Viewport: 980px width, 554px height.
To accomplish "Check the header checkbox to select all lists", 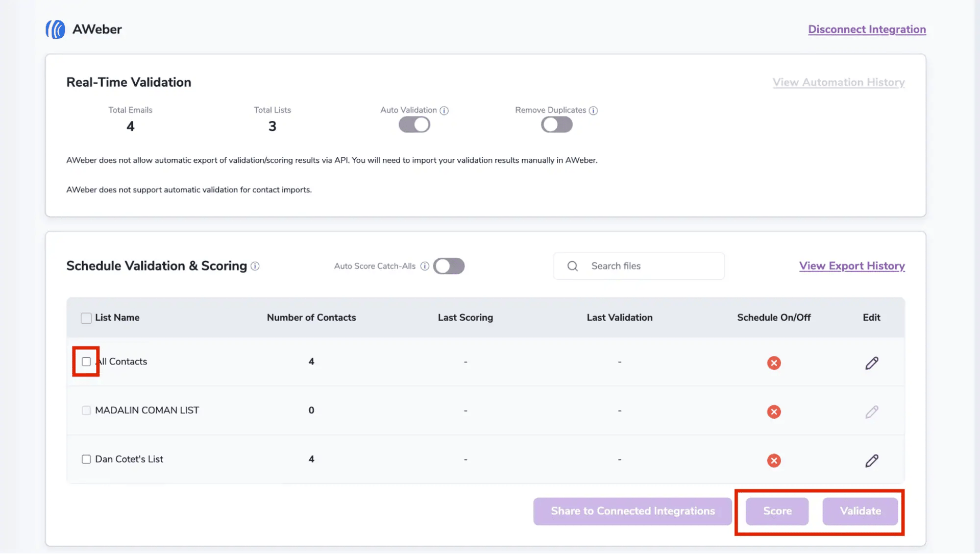I will 86,317.
